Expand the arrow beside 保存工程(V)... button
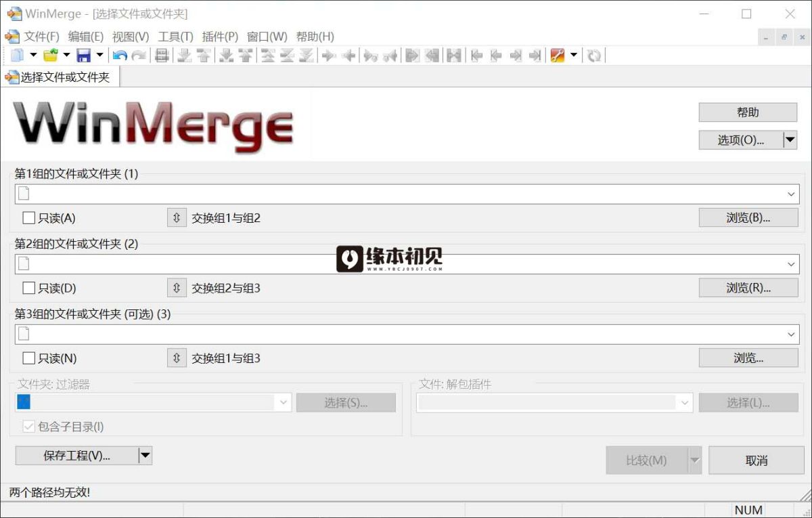The height and width of the screenshot is (518, 812). pos(145,456)
